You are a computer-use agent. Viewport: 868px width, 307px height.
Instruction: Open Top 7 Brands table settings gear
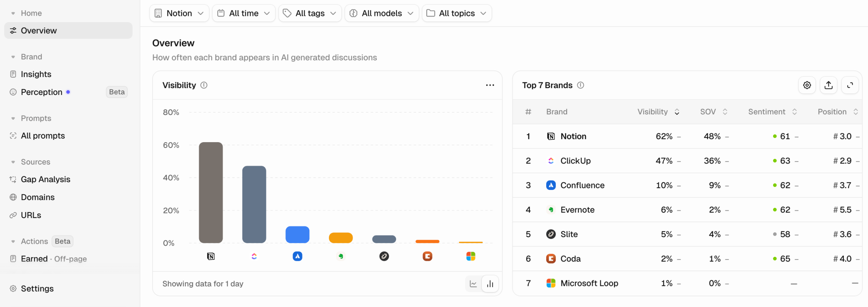[807, 85]
